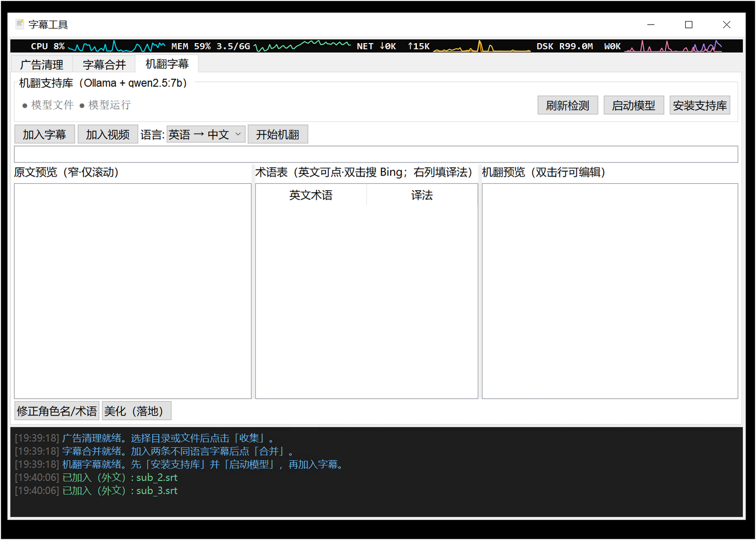The image size is (756, 540).
Task: Click the DSK R99.0M W0K readout
Action: click(x=579, y=46)
